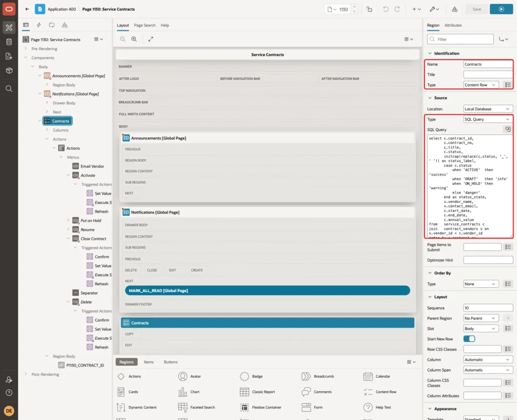The height and width of the screenshot is (420, 517).
Task: Open the rendering tree options menu
Action: click(x=98, y=39)
